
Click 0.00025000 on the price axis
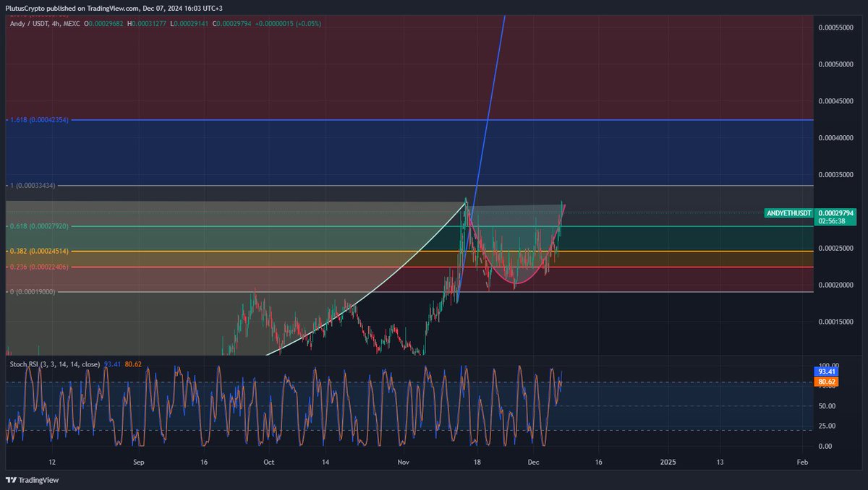pyautogui.click(x=835, y=249)
